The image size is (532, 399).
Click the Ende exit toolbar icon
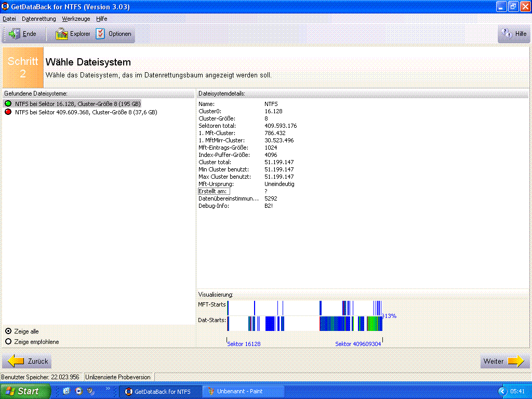point(14,34)
